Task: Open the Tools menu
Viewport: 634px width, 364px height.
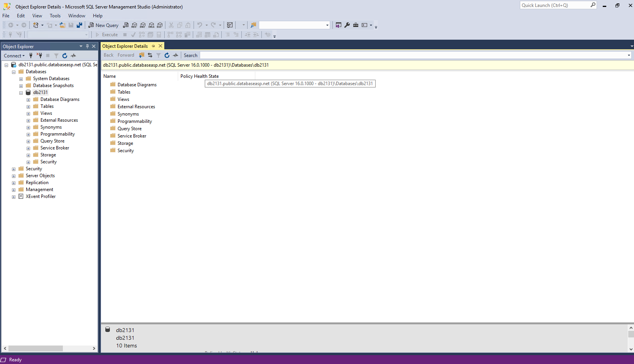Action: 55,16
